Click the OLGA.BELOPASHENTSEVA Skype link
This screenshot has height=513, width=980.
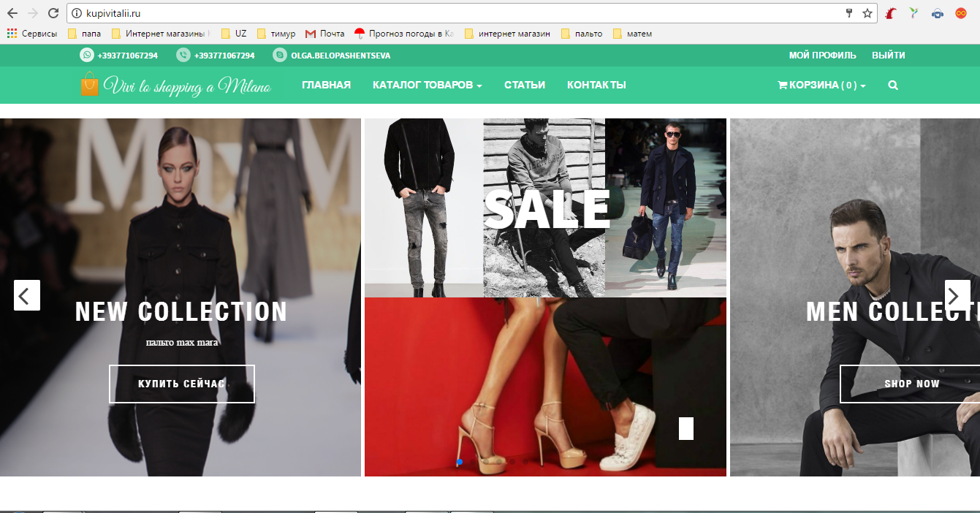click(x=341, y=55)
